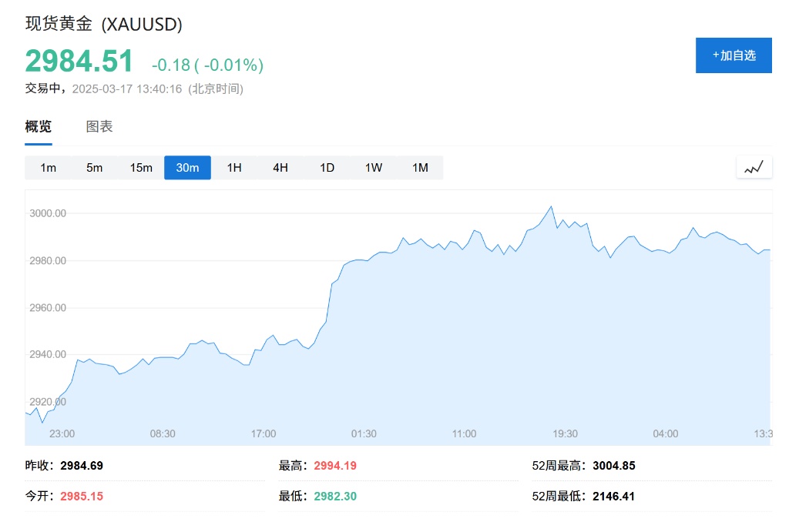The width and height of the screenshot is (789, 532).
Task: Change chart to 1D daily interval
Action: click(327, 168)
